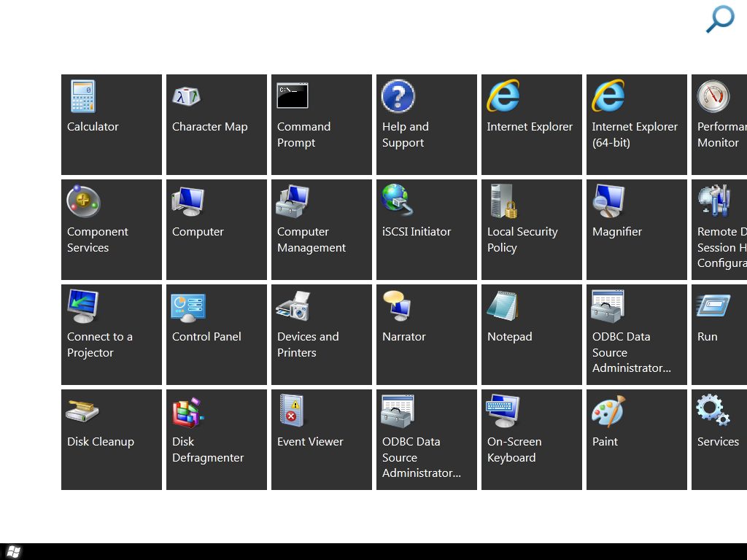
Task: Open the Paint application tile
Action: click(637, 440)
